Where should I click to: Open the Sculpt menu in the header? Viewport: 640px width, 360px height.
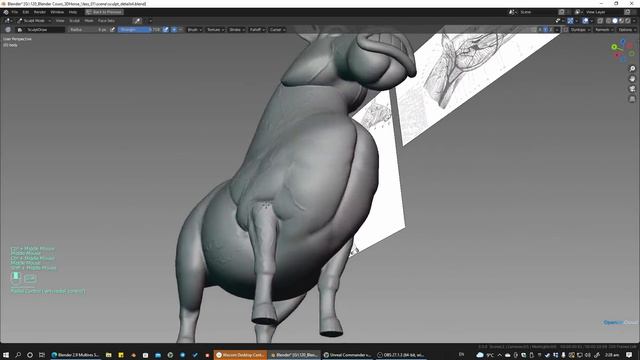(74, 20)
